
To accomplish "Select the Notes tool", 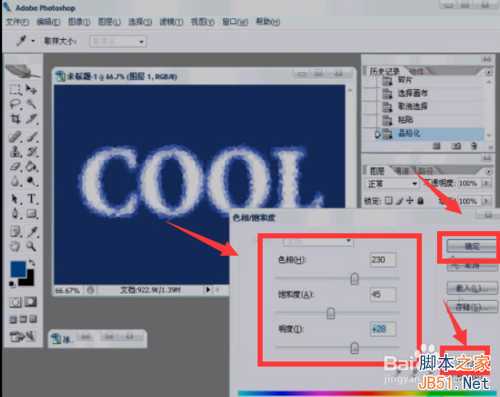I will (15, 231).
